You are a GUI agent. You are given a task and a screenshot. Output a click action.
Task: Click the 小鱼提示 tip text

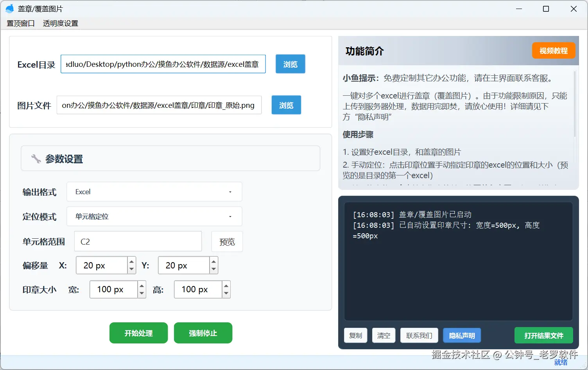click(x=449, y=78)
